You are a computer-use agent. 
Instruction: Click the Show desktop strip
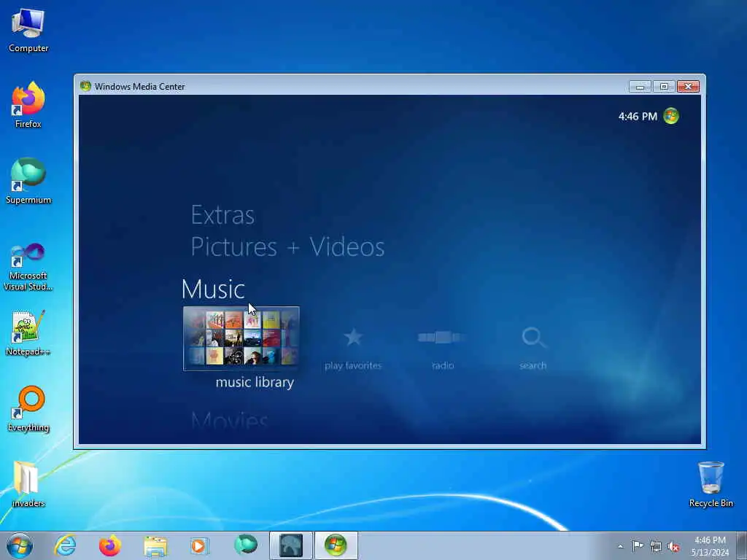pos(742,545)
